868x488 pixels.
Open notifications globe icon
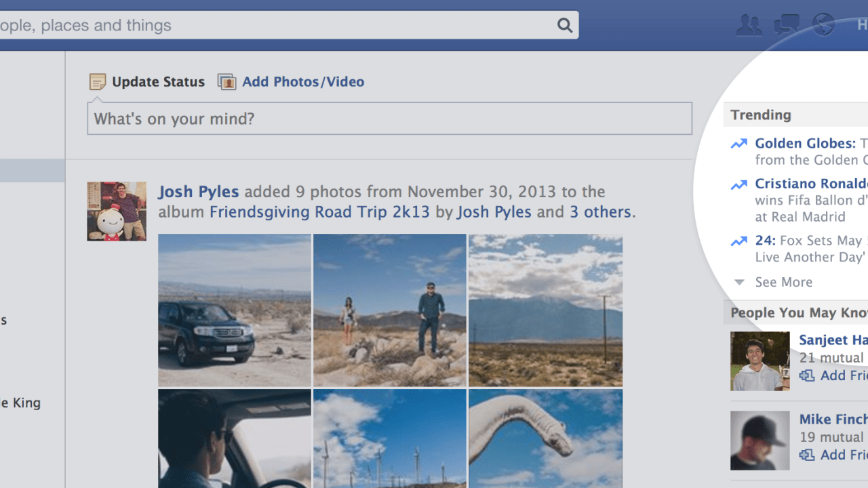pyautogui.click(x=823, y=25)
